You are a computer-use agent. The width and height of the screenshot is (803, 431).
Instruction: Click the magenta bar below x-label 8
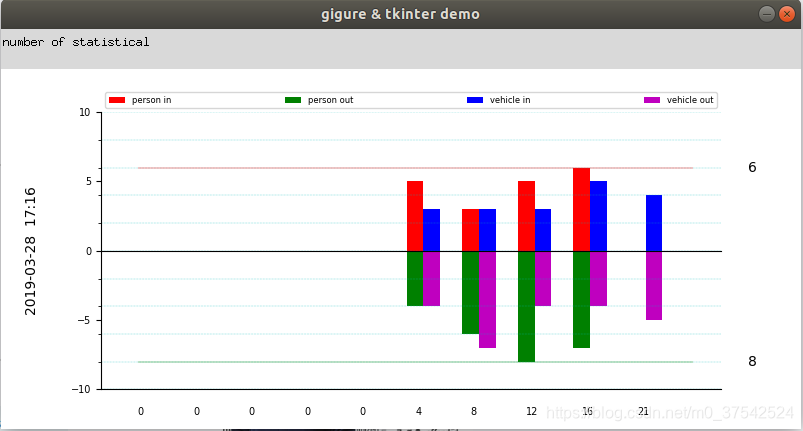tap(488, 299)
